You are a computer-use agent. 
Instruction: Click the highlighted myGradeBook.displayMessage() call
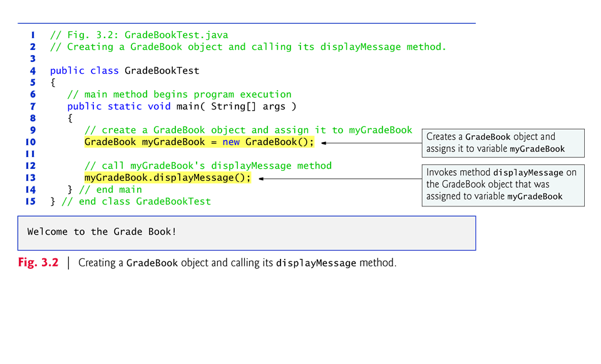click(x=167, y=178)
